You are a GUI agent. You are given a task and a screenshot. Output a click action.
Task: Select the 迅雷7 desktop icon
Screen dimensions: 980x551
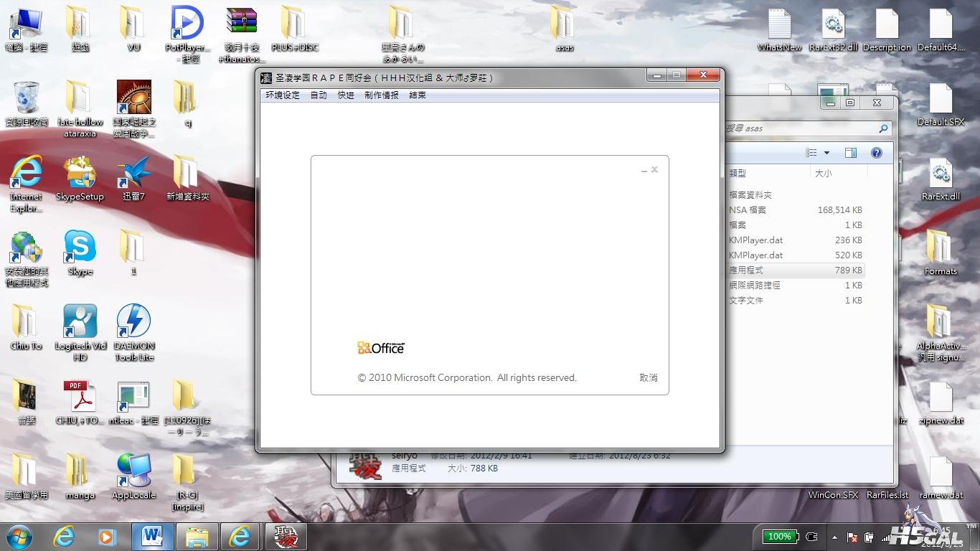click(x=133, y=179)
